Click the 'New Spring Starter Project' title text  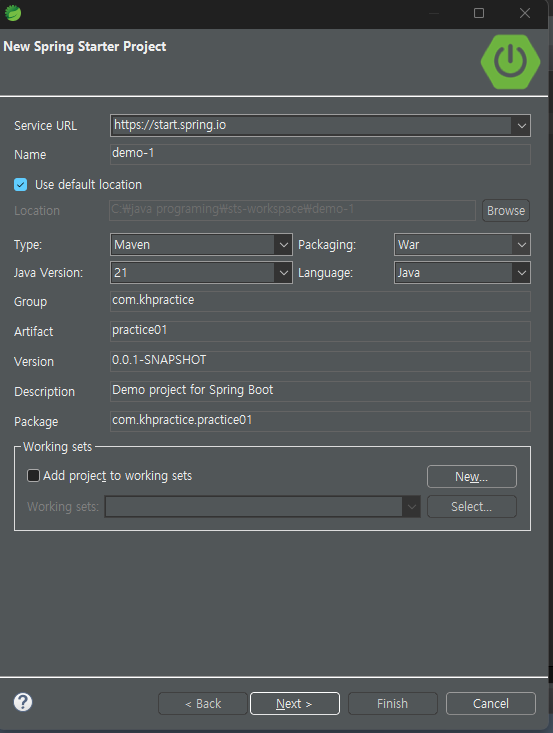(x=85, y=46)
